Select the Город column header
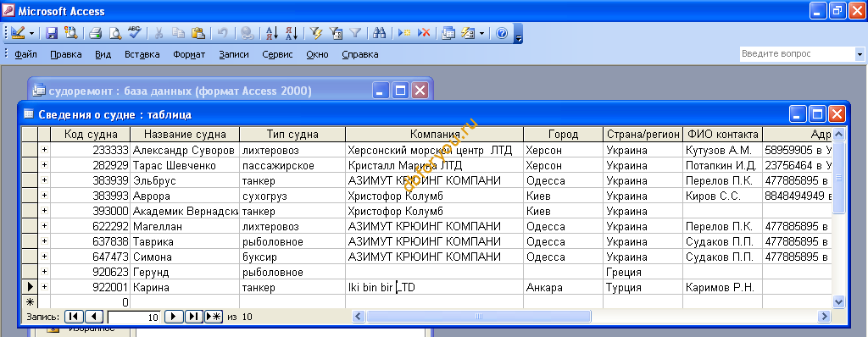 (564, 134)
